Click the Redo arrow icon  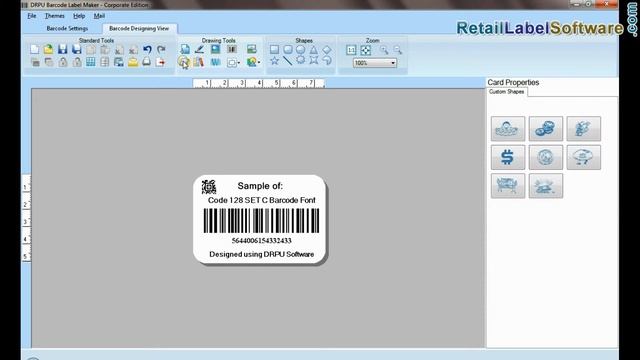click(x=161, y=49)
